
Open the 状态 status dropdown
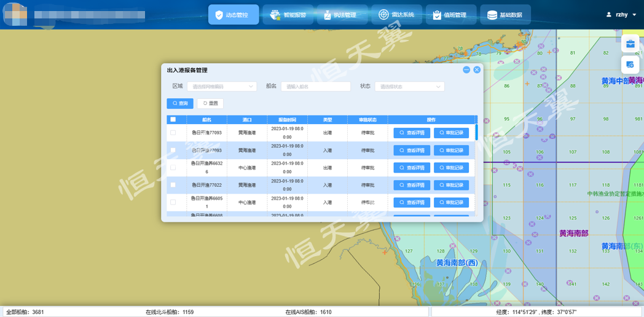409,87
